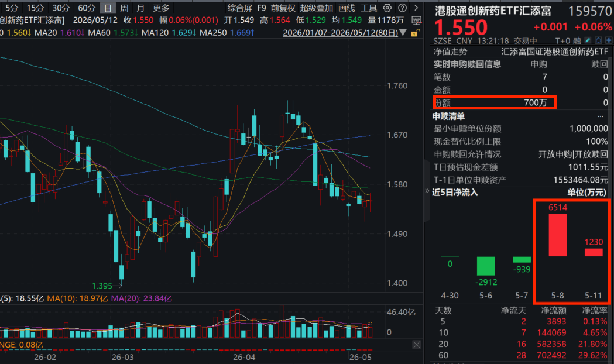Image resolution: width=614 pixels, height=364 pixels.
Task: Expand toolbar with right chevron arrow
Action: (416, 8)
